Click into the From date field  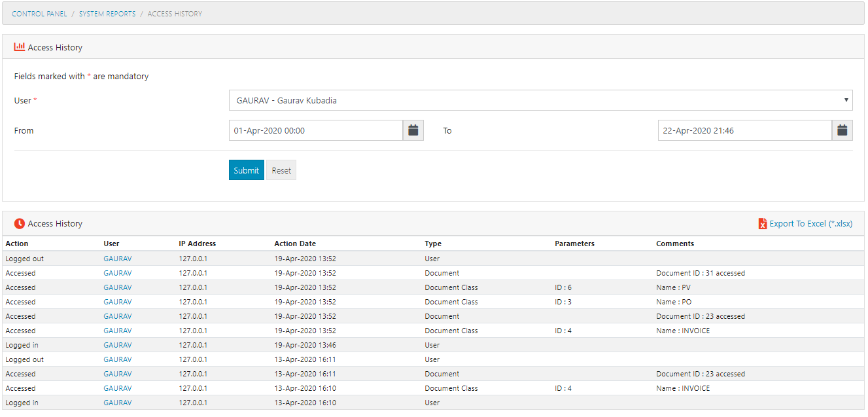pyautogui.click(x=315, y=130)
